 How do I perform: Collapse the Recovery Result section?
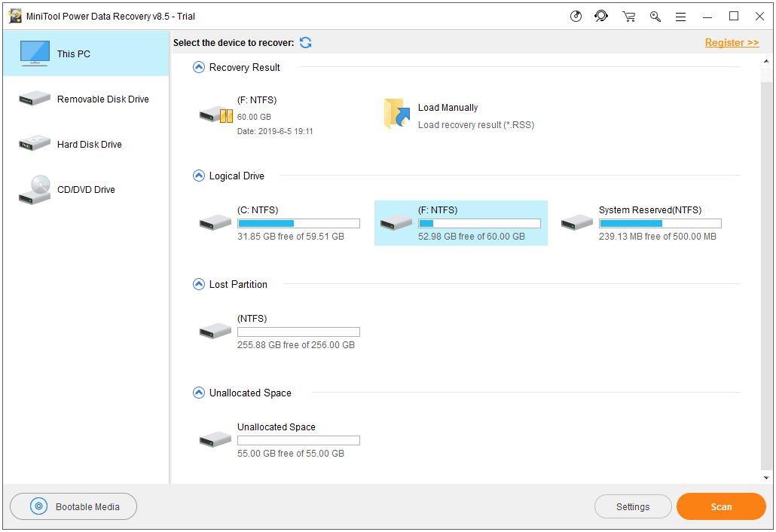tap(198, 67)
